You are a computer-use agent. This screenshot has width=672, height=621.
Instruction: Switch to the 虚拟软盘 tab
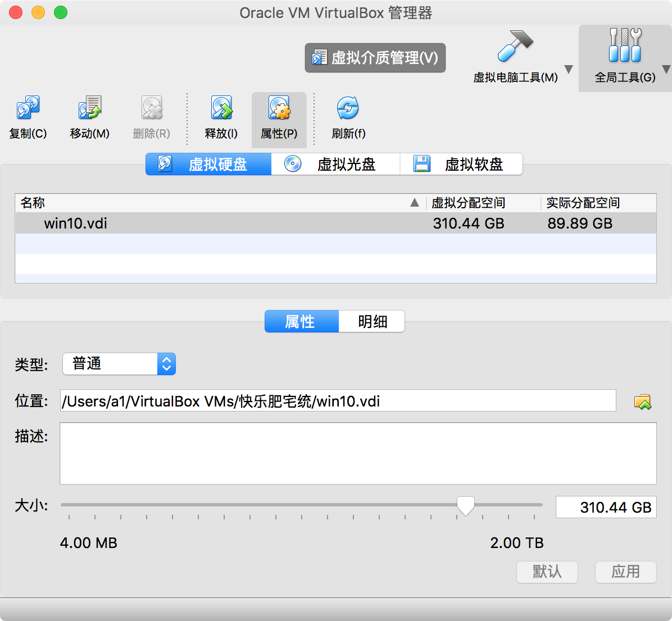[x=461, y=164]
